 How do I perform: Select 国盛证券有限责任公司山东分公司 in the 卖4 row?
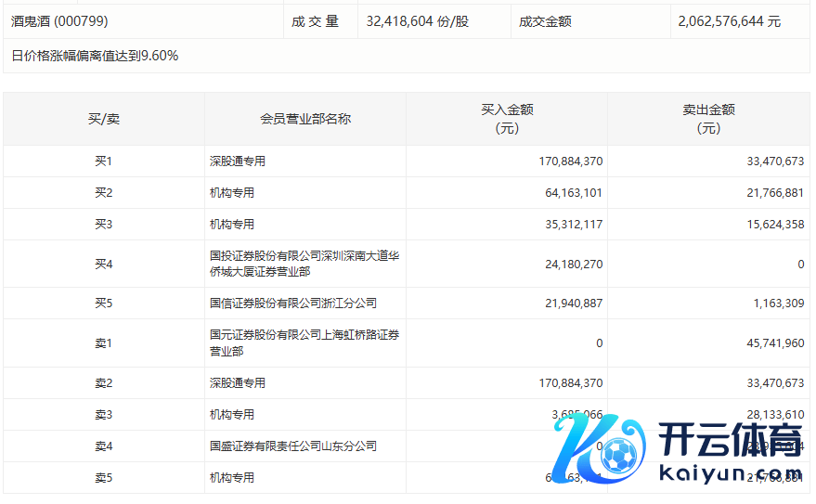click(x=293, y=446)
